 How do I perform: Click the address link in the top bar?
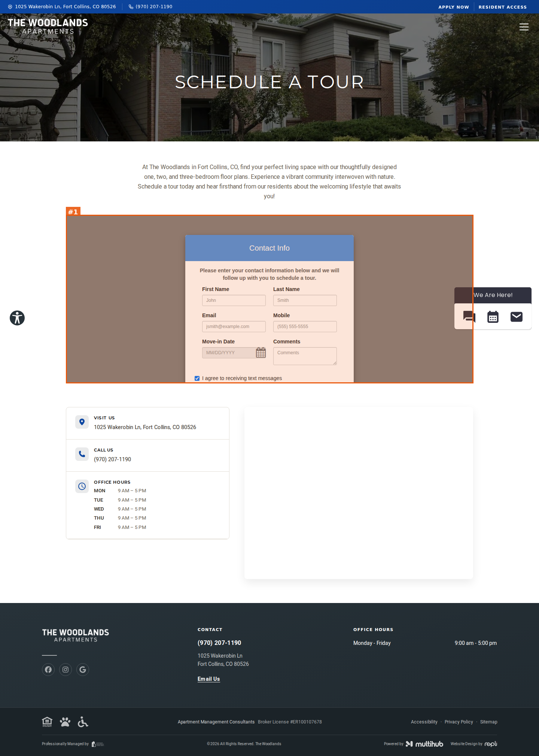coord(62,7)
